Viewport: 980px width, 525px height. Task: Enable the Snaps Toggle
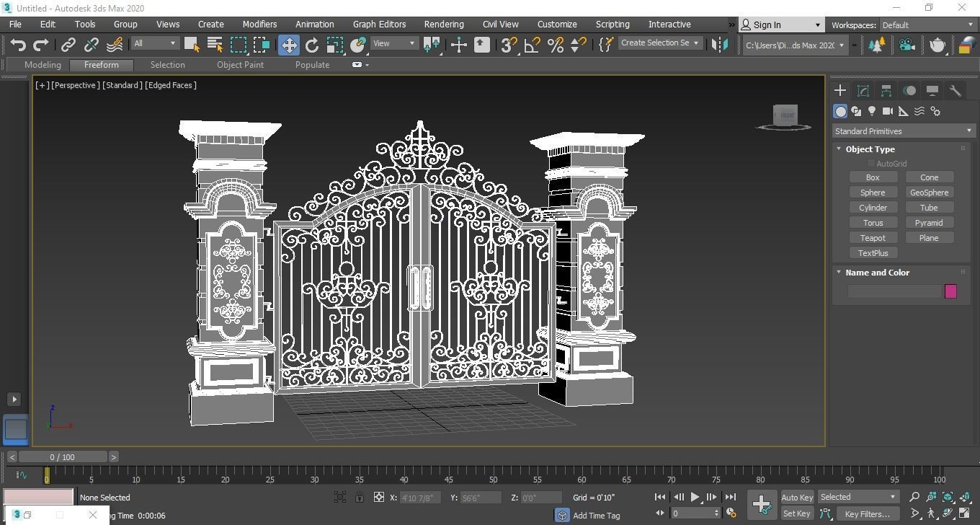(507, 45)
